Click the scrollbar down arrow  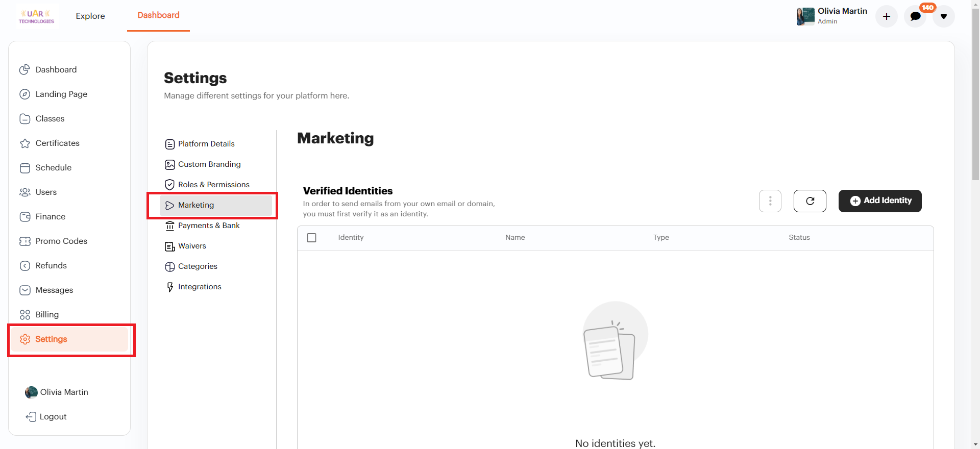pyautogui.click(x=976, y=444)
